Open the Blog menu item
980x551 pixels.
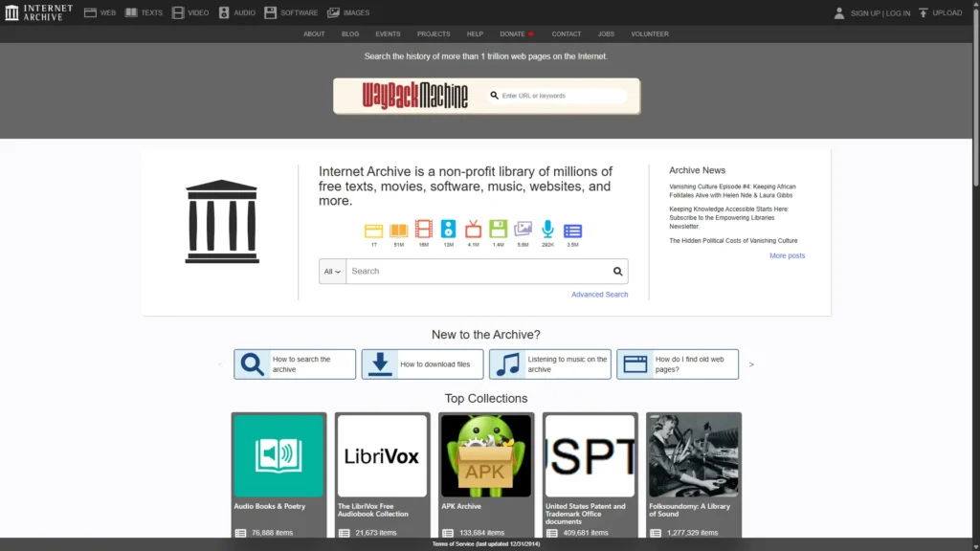[x=350, y=33]
